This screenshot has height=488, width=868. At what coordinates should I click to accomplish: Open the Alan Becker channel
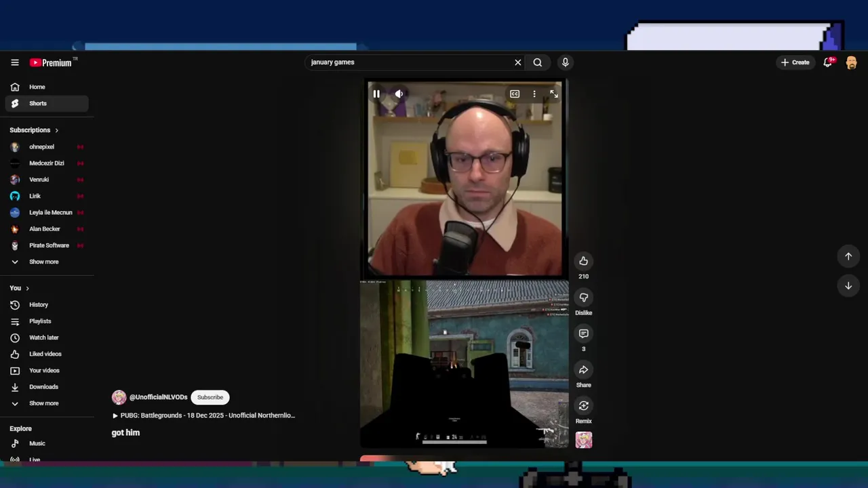coord(47,229)
